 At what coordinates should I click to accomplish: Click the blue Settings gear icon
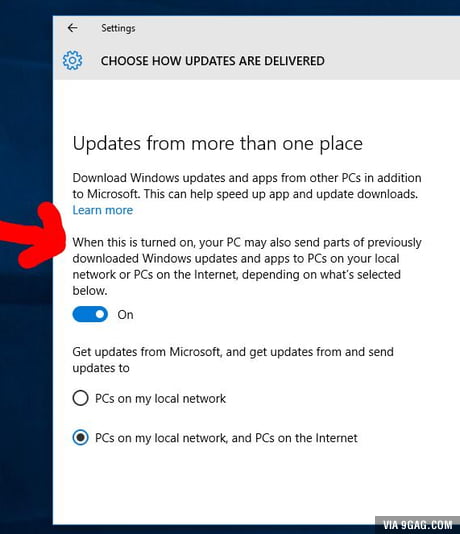coord(72,61)
